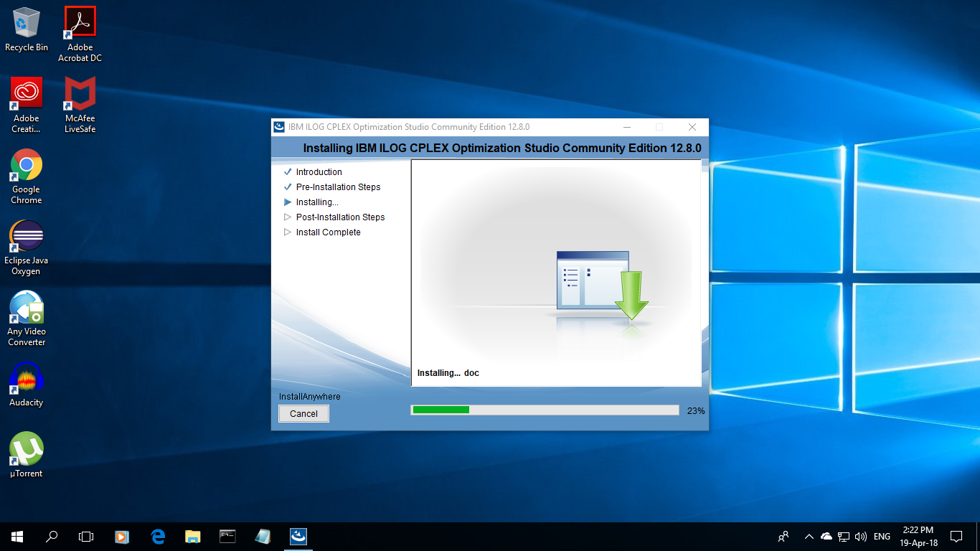The height and width of the screenshot is (551, 980).
Task: Click the installer's title bar icon
Action: [279, 127]
